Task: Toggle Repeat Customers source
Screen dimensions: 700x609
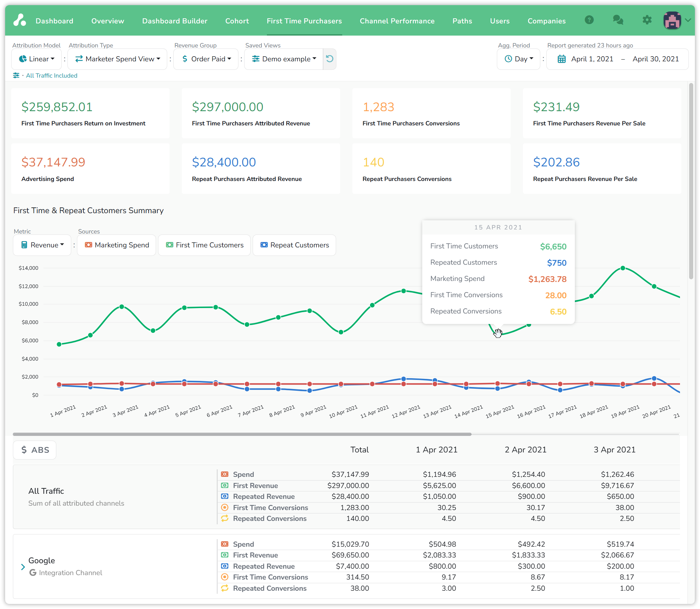Action: [294, 245]
